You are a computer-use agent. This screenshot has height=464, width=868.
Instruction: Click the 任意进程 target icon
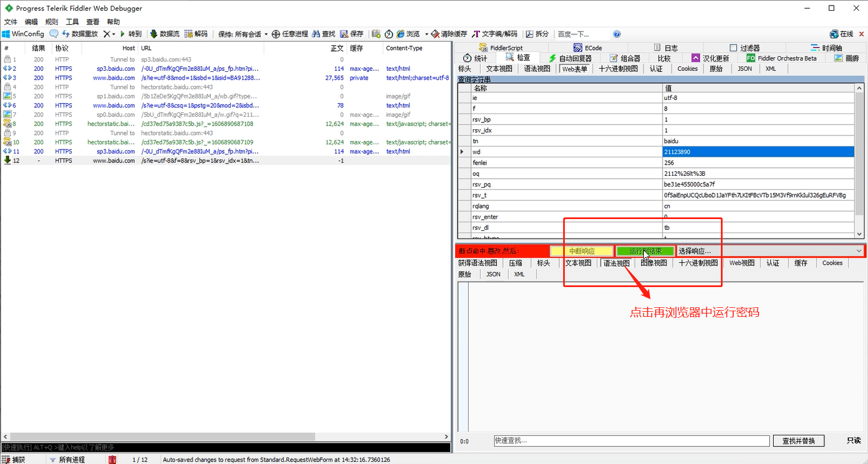pos(276,34)
